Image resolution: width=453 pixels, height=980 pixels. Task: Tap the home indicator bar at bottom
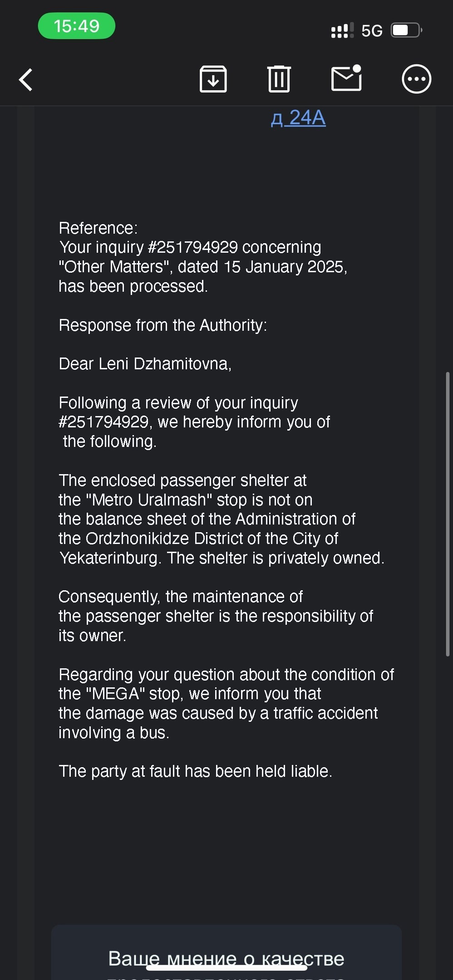(x=226, y=967)
